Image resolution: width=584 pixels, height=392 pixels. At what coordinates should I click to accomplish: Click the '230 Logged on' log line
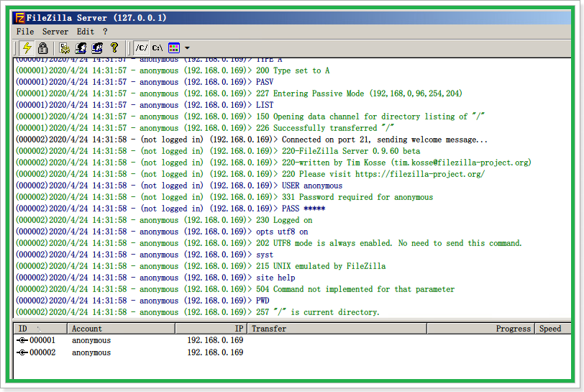click(x=164, y=220)
